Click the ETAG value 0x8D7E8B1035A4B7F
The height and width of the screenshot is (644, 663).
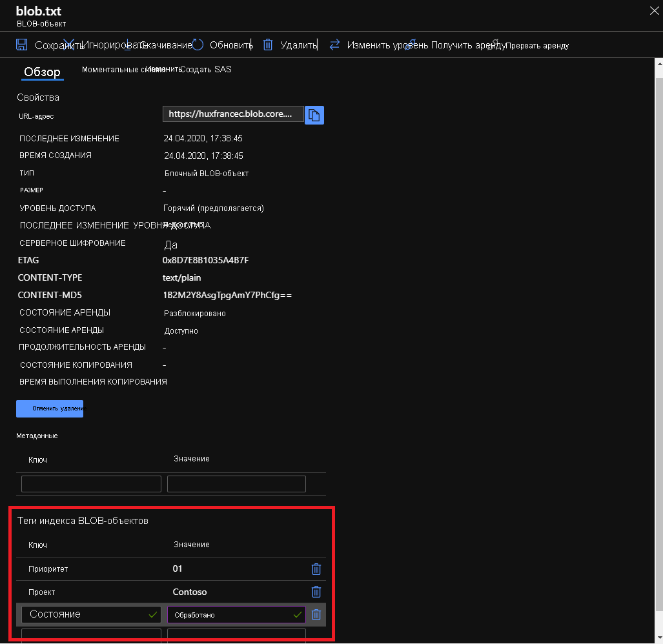click(x=205, y=260)
